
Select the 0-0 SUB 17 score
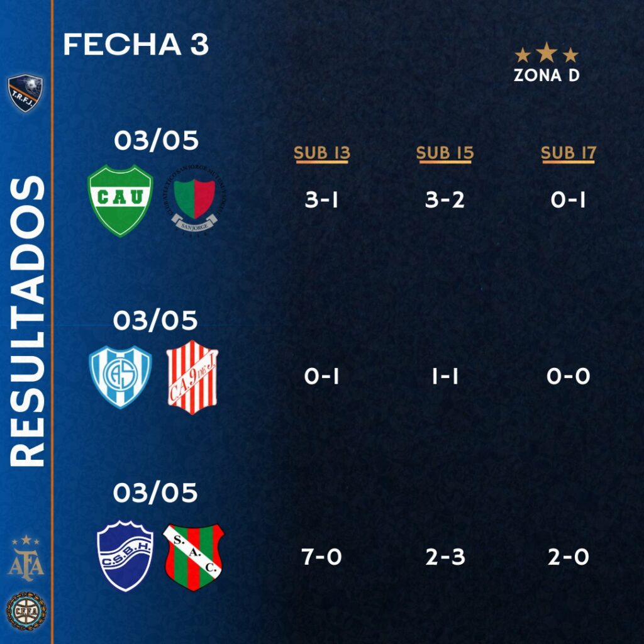pyautogui.click(x=568, y=377)
